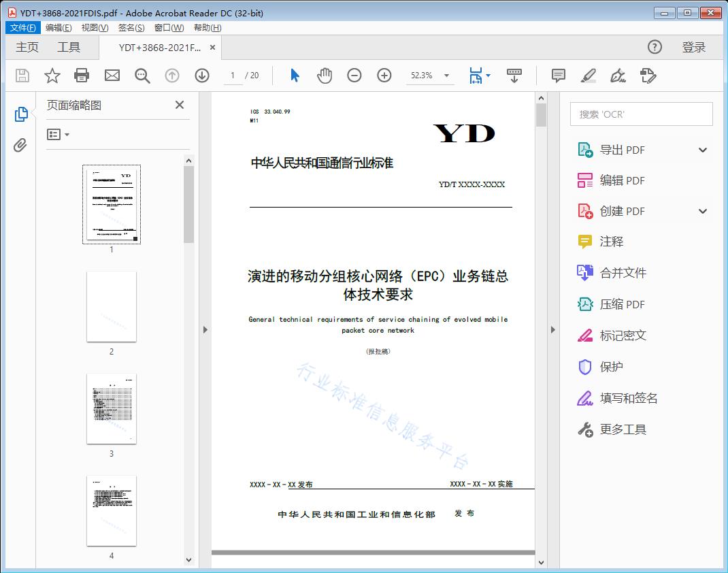
Task: Click the email/share document icon
Action: tap(112, 76)
